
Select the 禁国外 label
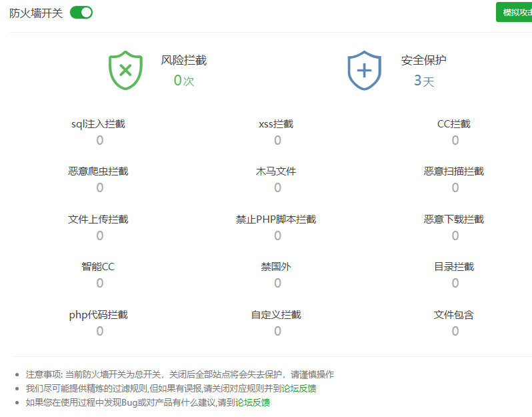276,267
